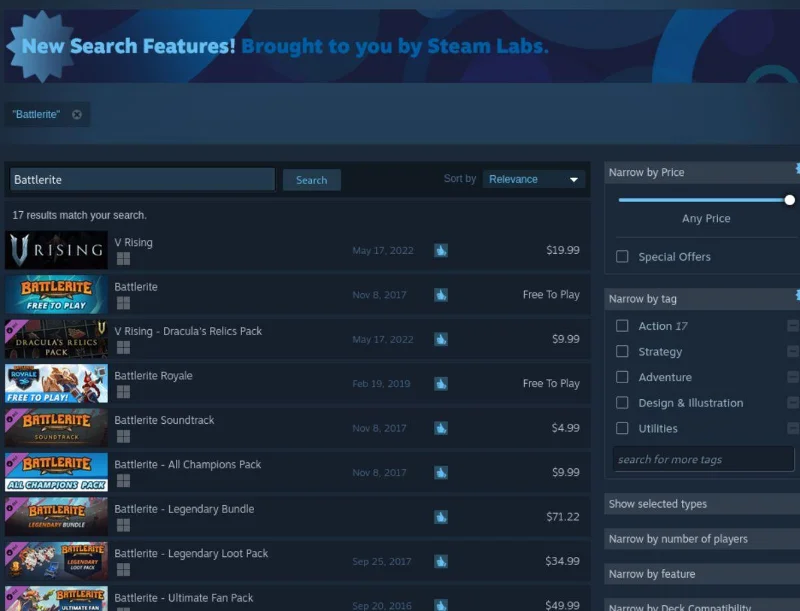800x611 pixels.
Task: Click the search for more tags field
Action: tap(704, 459)
